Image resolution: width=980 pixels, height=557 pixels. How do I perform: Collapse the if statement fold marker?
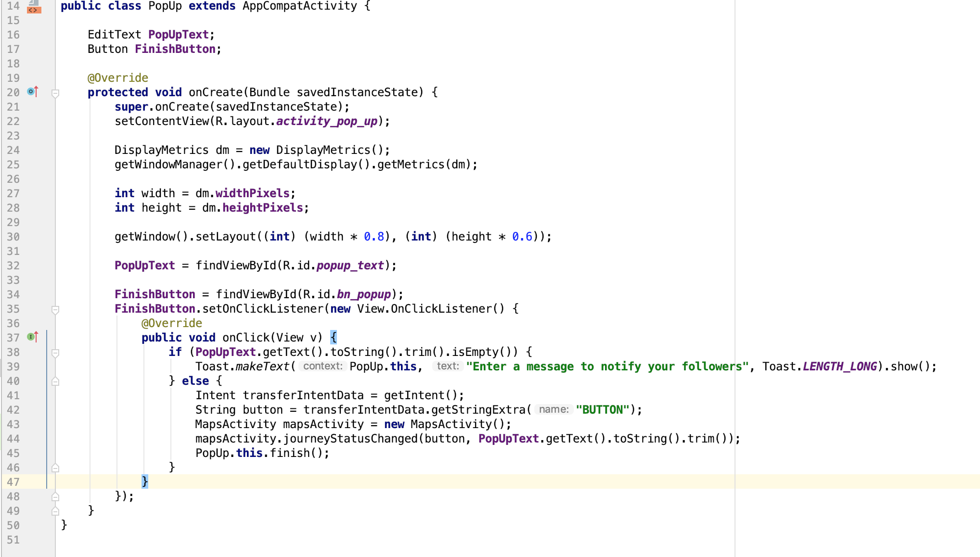tap(55, 353)
